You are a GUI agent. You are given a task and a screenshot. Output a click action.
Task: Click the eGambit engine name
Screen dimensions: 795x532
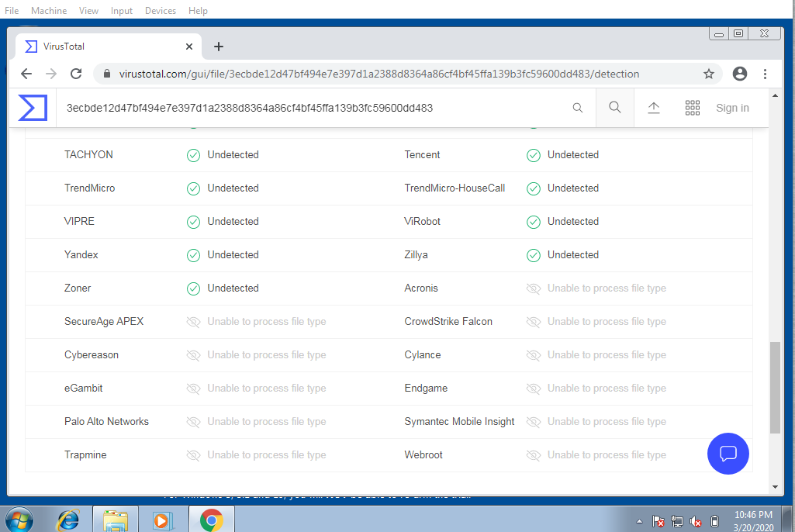click(83, 389)
